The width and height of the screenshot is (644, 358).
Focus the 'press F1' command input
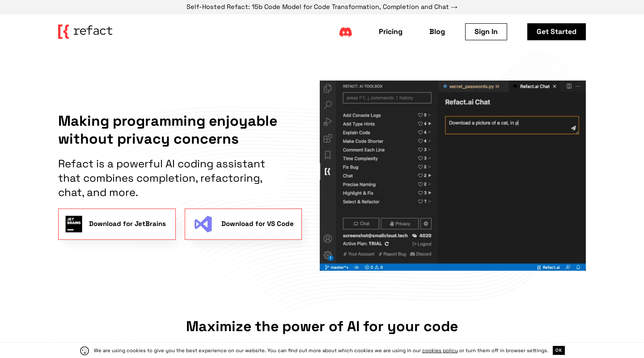(387, 98)
